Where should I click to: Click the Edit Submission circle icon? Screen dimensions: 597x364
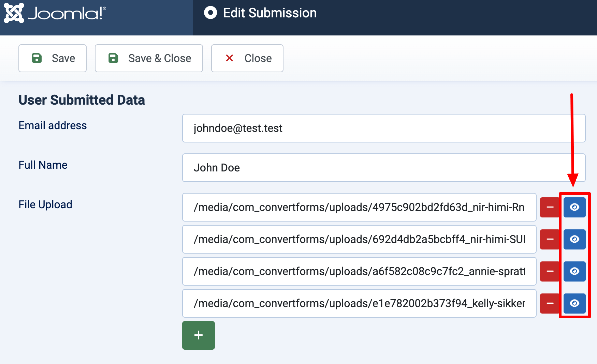pyautogui.click(x=210, y=13)
